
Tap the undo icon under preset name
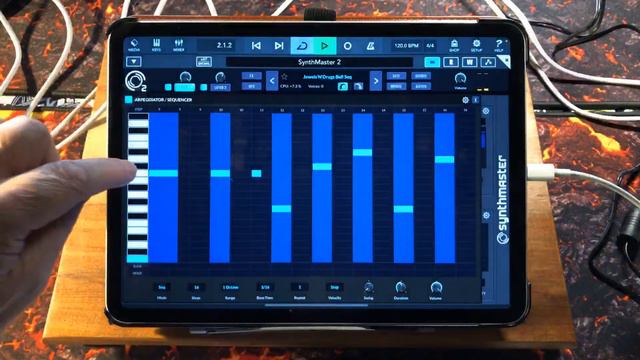[x=343, y=86]
